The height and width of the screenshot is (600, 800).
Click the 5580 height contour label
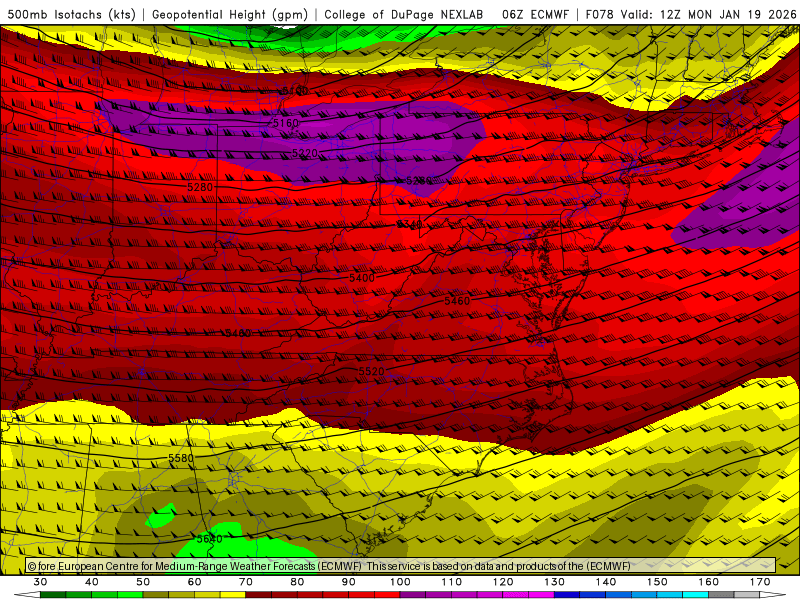[x=181, y=458]
